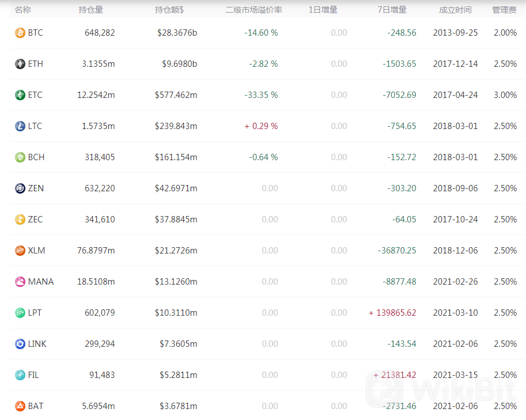Click the Ethereum ETH coin icon

20,64
